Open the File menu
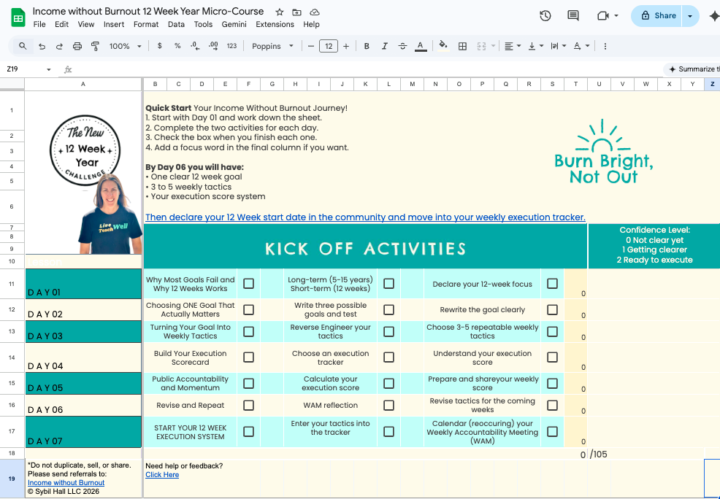The width and height of the screenshot is (720, 499). (39, 24)
